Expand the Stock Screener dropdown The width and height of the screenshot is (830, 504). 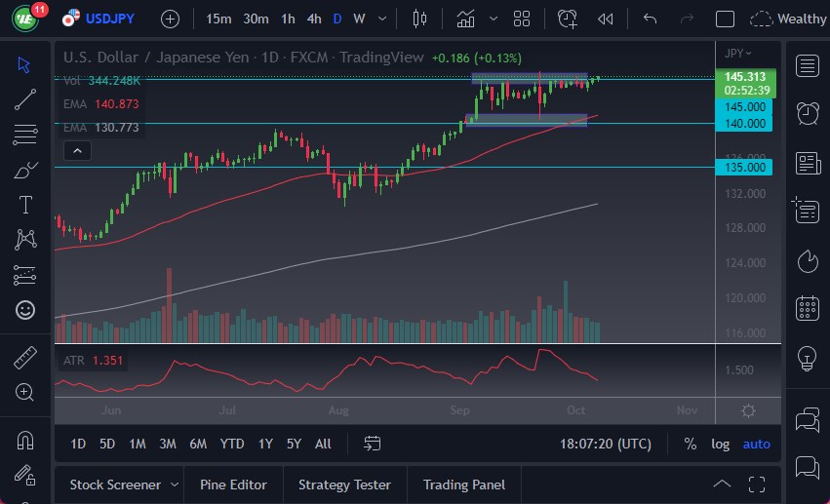[x=175, y=485]
